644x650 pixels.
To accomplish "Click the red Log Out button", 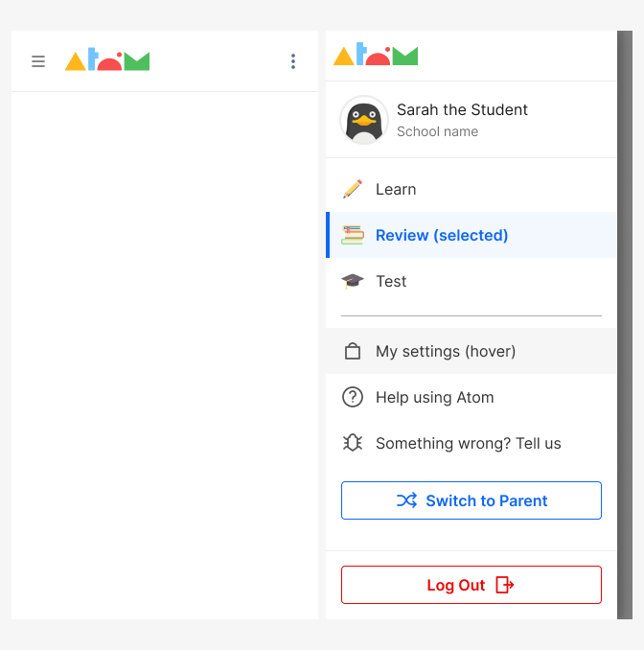I will (471, 585).
